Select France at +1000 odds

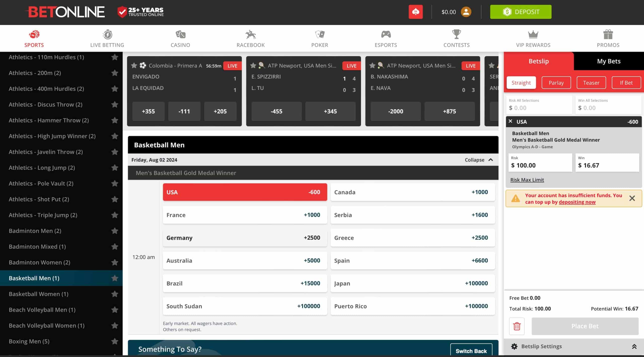tap(245, 215)
